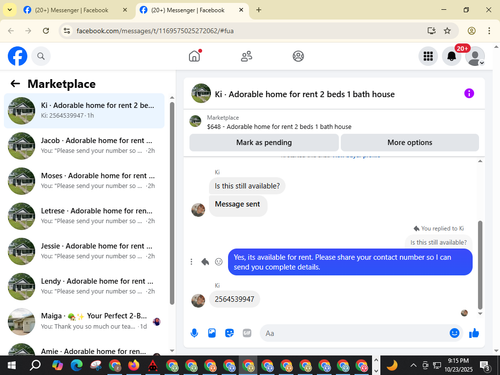
Task: Click the address bar URL
Action: (x=155, y=31)
